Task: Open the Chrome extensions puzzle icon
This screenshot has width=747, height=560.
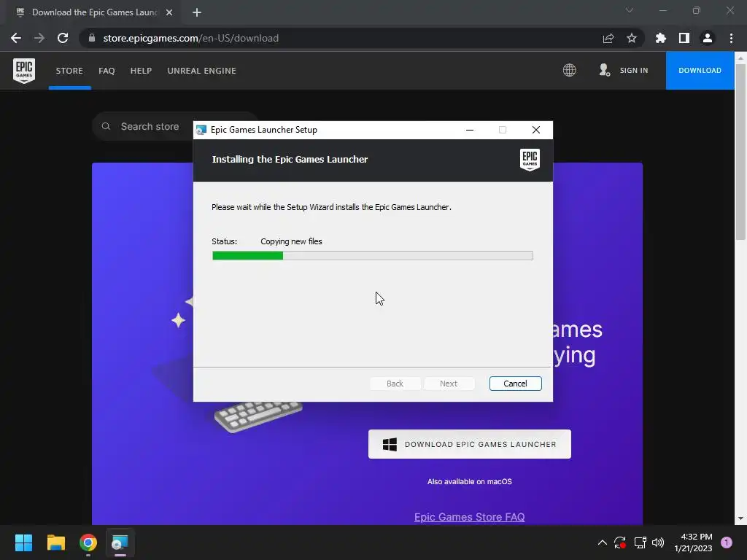Action: tap(661, 38)
